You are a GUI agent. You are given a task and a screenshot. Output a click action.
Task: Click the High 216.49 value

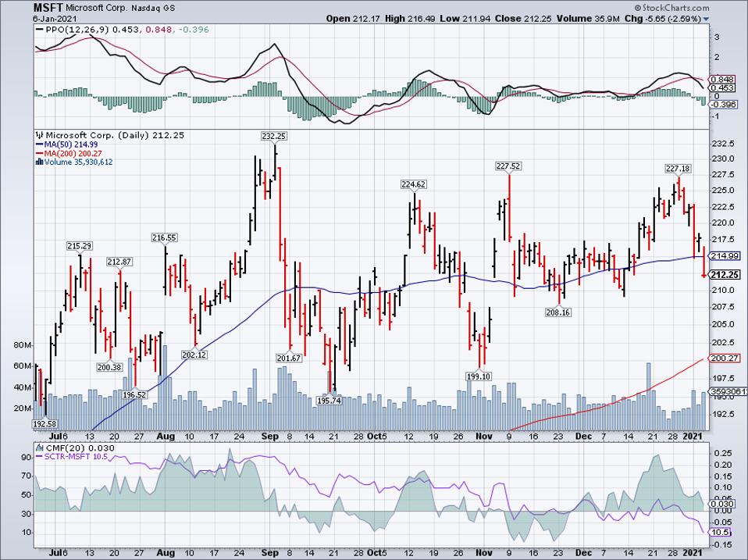[x=410, y=19]
